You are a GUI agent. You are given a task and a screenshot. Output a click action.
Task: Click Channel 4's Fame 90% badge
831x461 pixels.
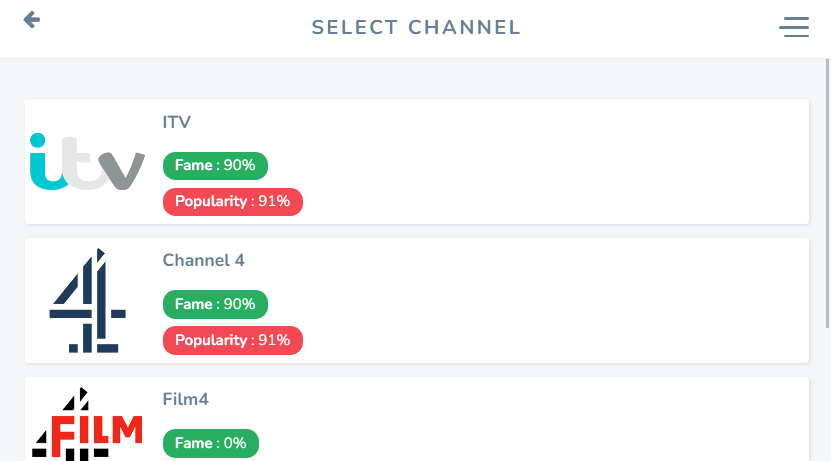pos(215,304)
